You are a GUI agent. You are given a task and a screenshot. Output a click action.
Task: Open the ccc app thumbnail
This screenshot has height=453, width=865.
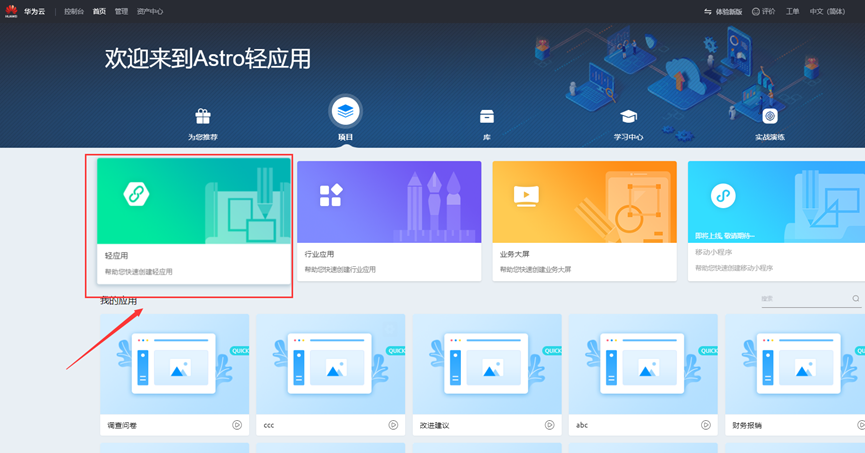pos(330,364)
